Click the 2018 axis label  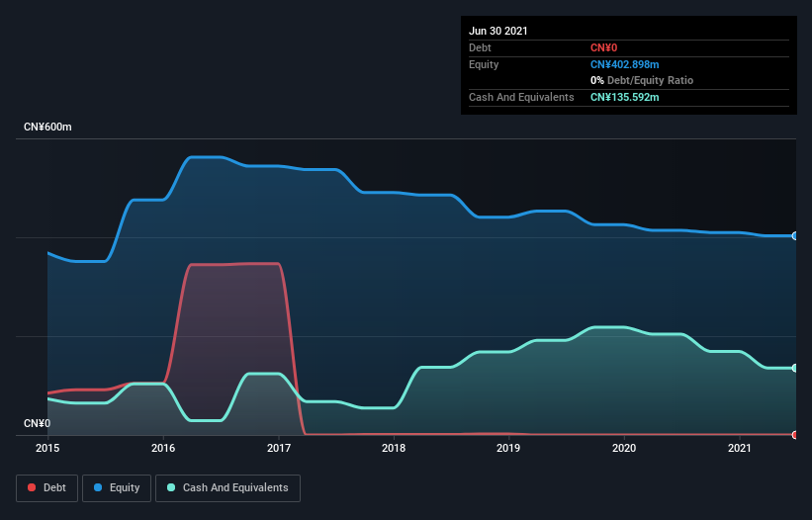[394, 448]
